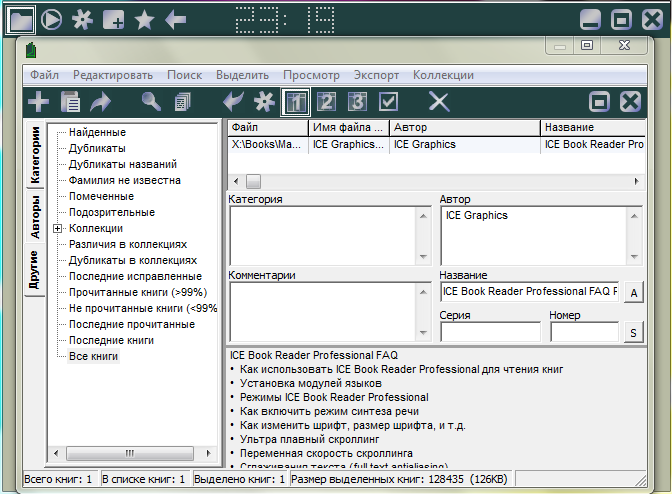Switch to view mode 2
This screenshot has height=494, width=672.
(326, 101)
